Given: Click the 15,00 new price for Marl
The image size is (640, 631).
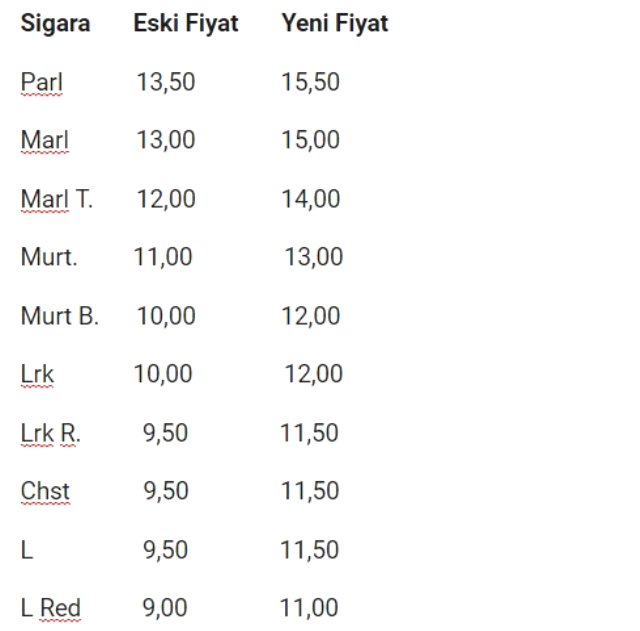Looking at the screenshot, I should [310, 140].
